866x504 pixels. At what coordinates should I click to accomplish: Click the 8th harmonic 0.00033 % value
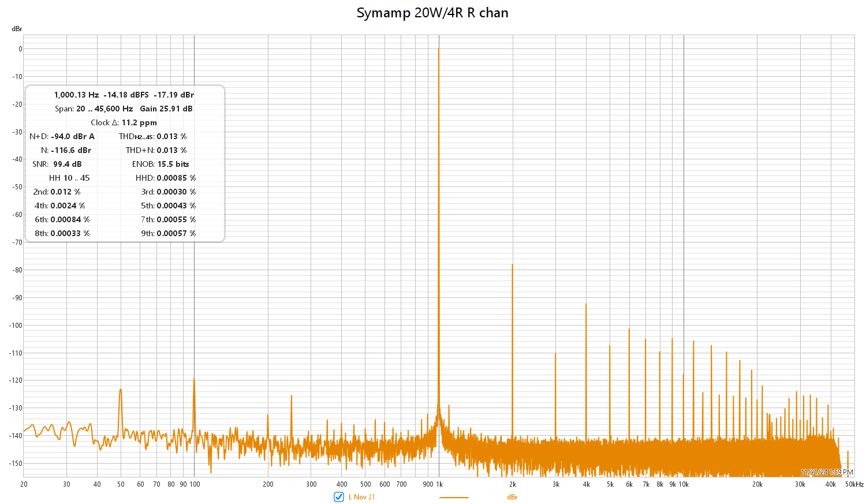pos(70,233)
